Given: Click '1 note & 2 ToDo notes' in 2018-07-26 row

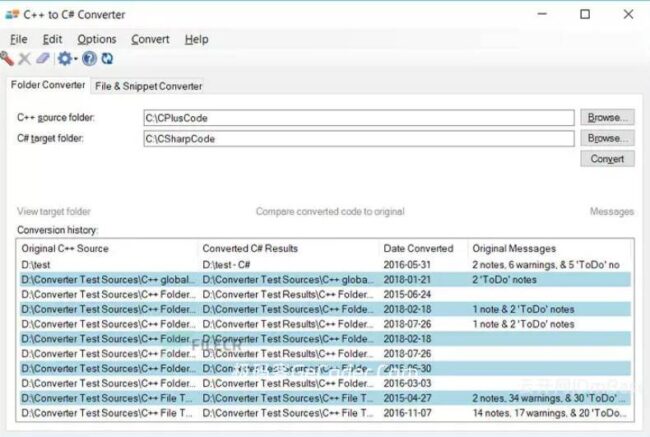Looking at the screenshot, I should [523, 324].
